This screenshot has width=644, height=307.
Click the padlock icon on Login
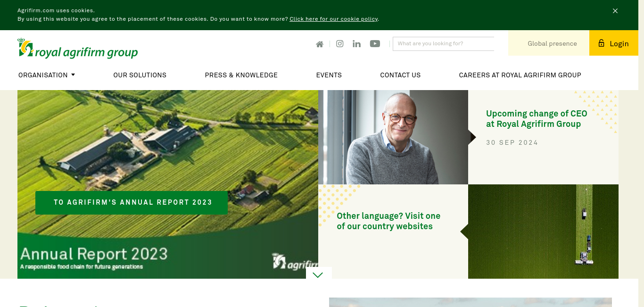(x=601, y=43)
